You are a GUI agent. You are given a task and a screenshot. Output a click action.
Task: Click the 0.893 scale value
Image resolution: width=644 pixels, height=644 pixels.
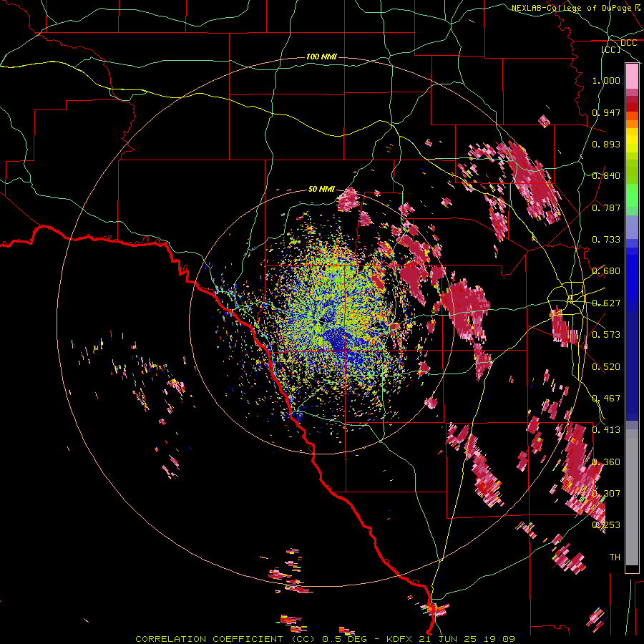[x=606, y=144]
